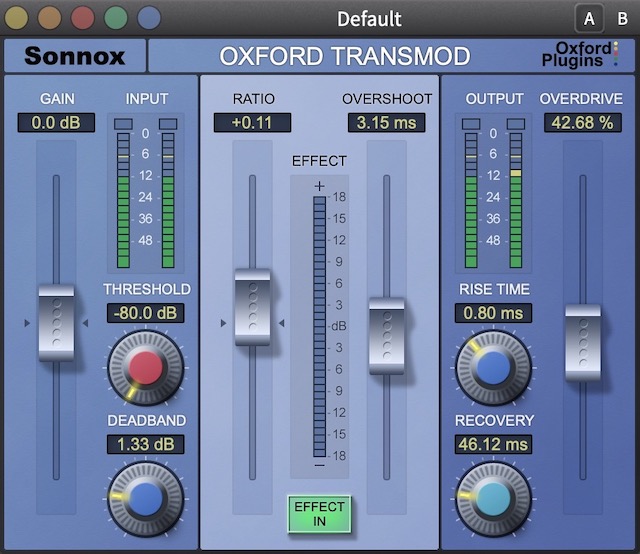The width and height of the screenshot is (640, 554).
Task: Switch to preset slot A
Action: click(589, 18)
